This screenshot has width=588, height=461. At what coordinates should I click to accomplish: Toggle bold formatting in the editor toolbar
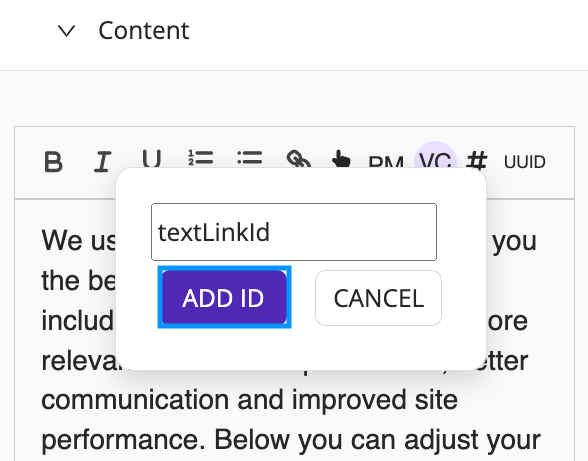pyautogui.click(x=53, y=162)
